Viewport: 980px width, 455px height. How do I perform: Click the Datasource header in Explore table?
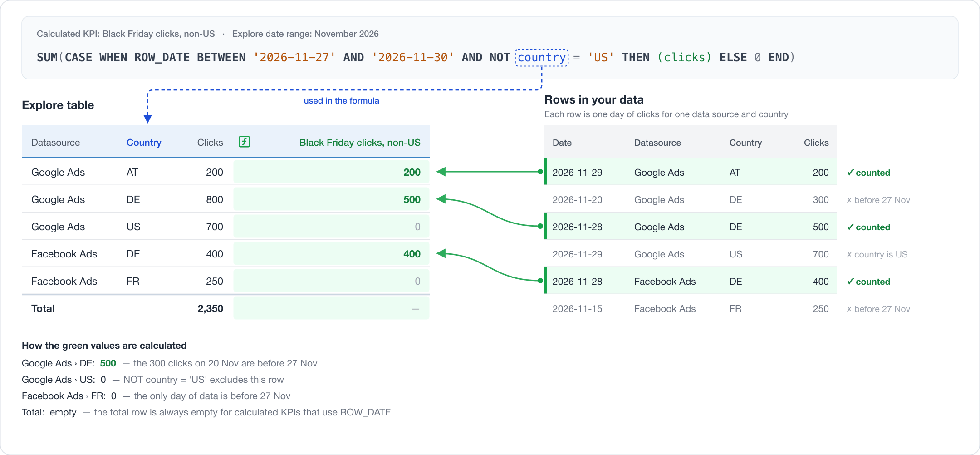click(55, 143)
